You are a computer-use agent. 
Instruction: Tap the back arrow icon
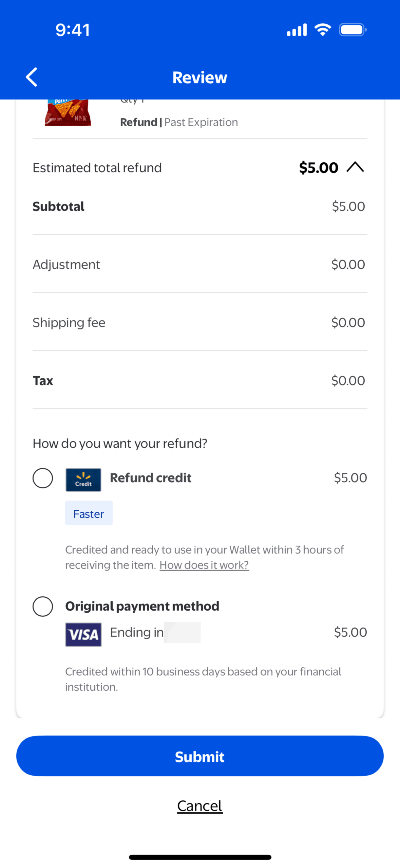32,77
